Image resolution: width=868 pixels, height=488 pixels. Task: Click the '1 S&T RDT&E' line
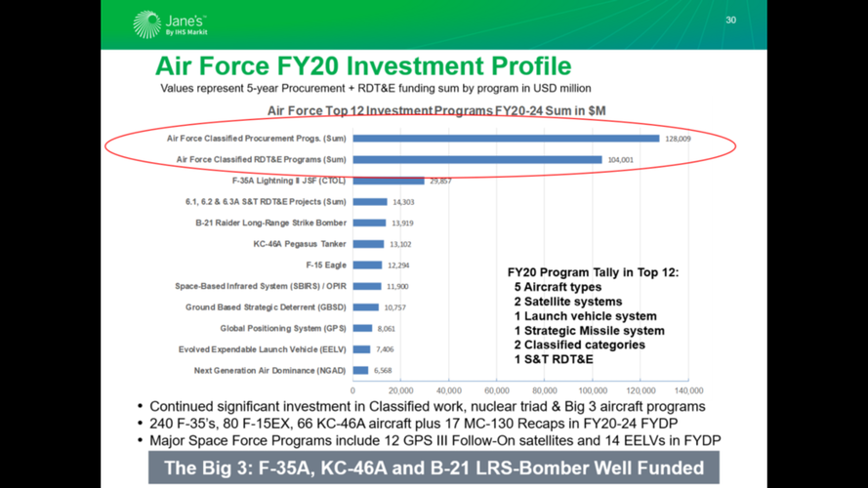point(554,359)
